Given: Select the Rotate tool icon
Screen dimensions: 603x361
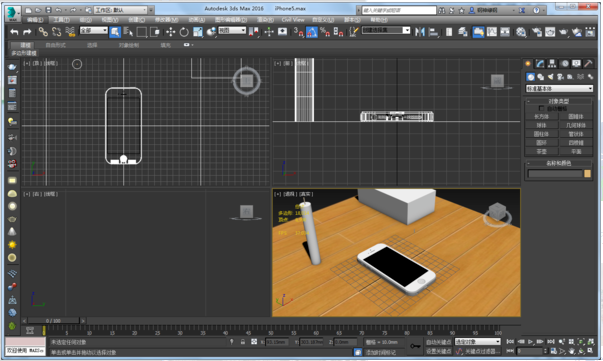Looking at the screenshot, I should pos(184,32).
